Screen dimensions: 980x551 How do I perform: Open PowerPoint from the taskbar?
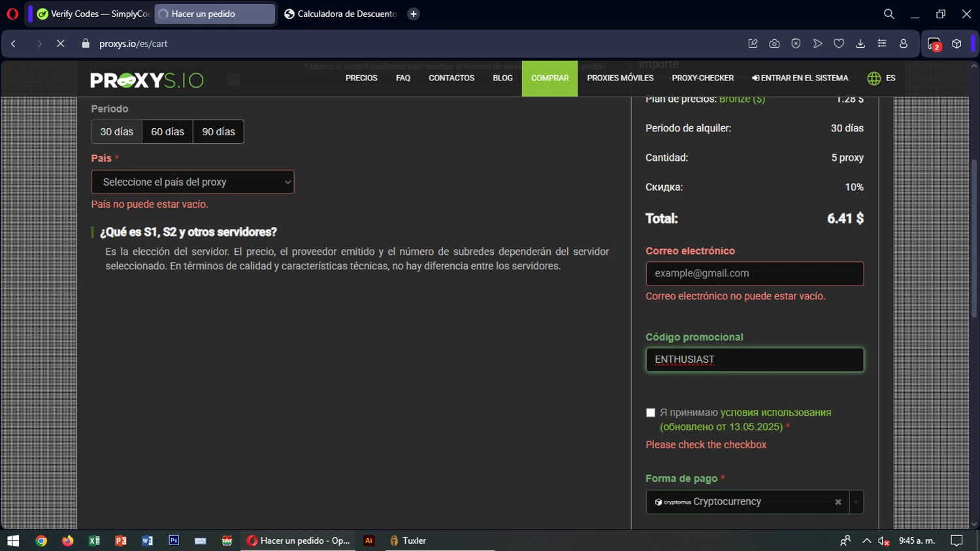point(121,541)
